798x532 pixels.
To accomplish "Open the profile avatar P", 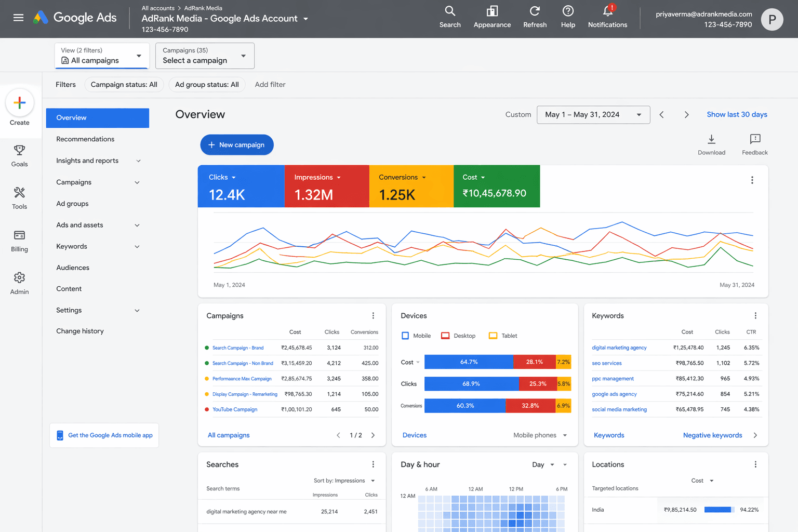I will [x=772, y=19].
